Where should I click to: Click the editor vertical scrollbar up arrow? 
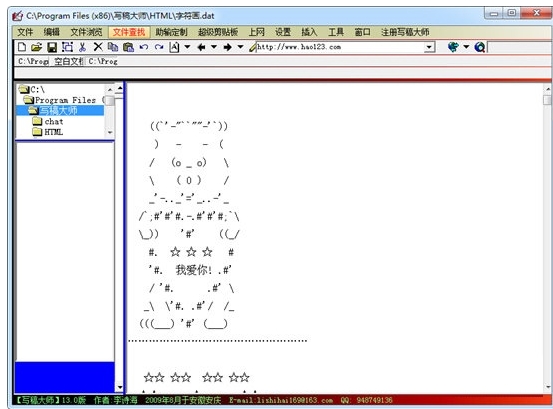pyautogui.click(x=548, y=88)
